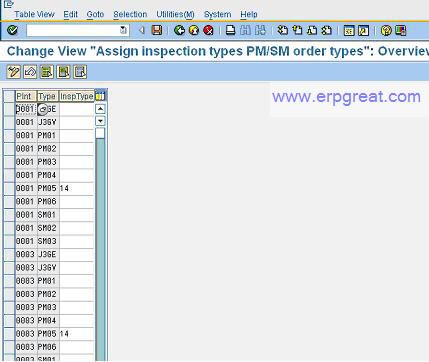Click the Type column header
This screenshot has width=429, height=362.
(x=48, y=96)
